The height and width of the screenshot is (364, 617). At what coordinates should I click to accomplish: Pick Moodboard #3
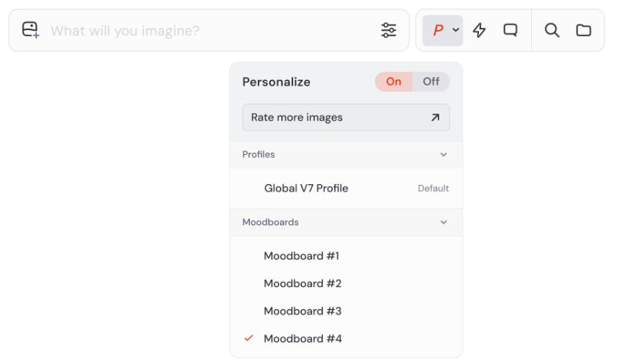pos(303,311)
